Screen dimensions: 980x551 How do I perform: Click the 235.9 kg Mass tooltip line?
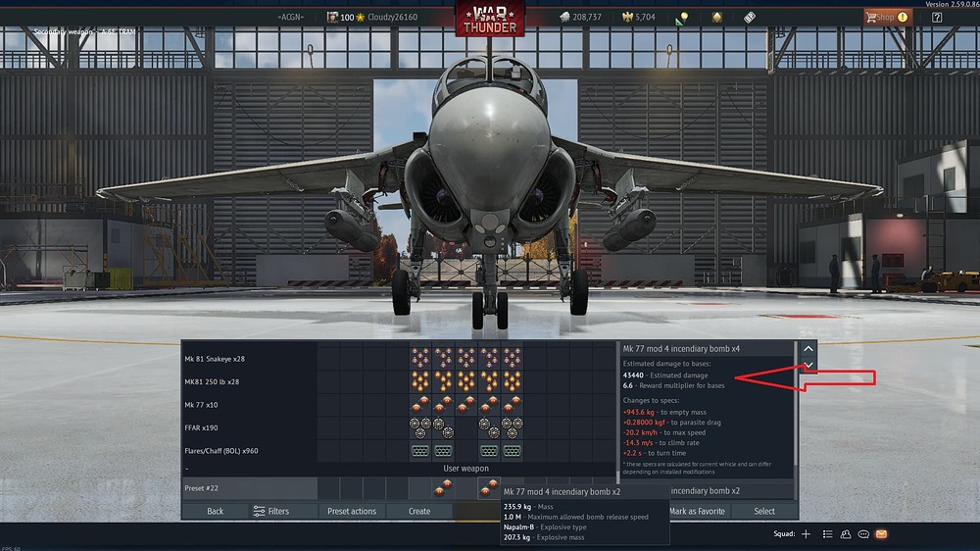click(528, 507)
